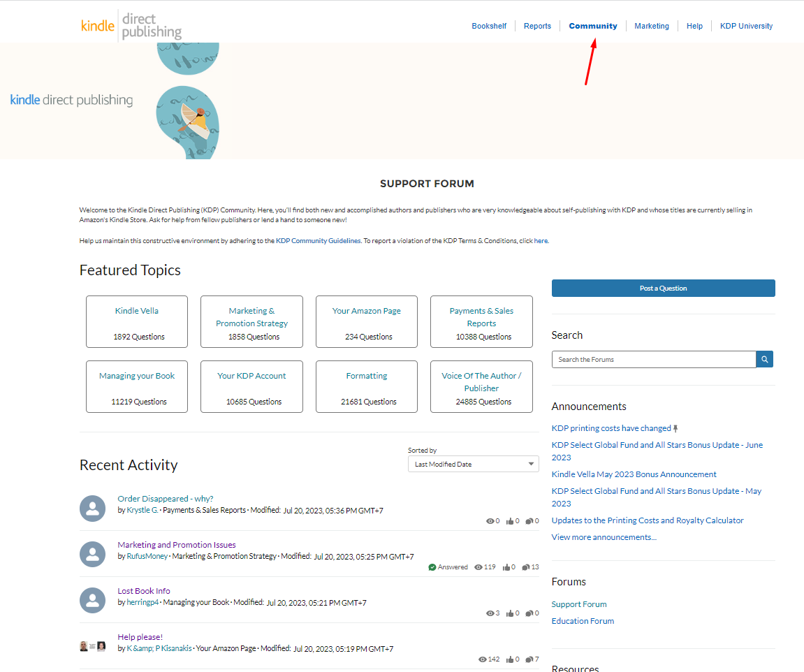This screenshot has width=804, height=672.
Task: Open Updates to Printing Costs and Royalty Calculator
Action: 647,520
